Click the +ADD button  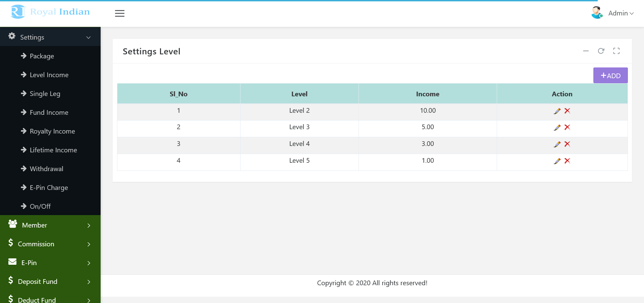click(610, 75)
